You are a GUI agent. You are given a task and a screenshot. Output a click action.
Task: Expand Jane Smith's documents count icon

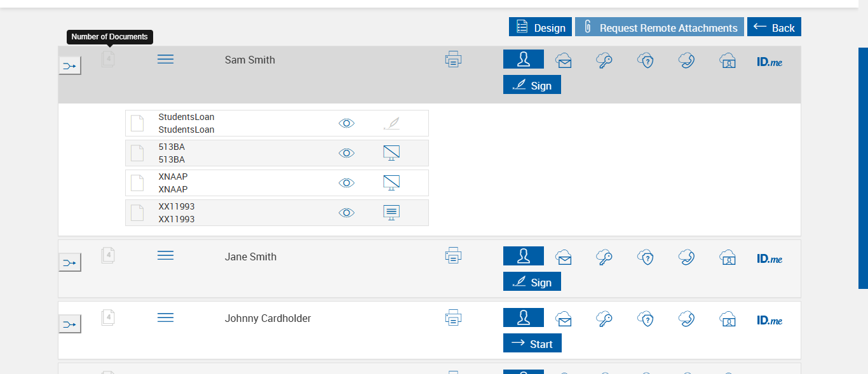(x=108, y=256)
